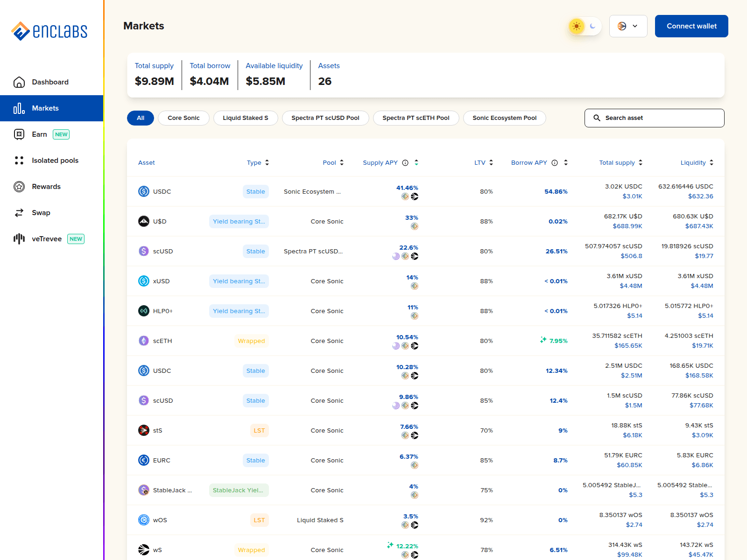Filter by Spectra PT scUSD Pool
The height and width of the screenshot is (560, 747).
coord(325,118)
